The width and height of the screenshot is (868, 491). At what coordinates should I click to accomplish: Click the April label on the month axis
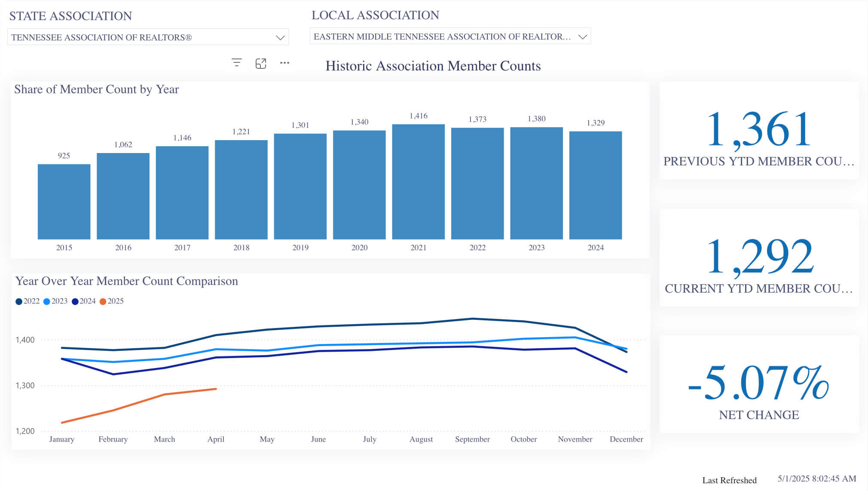pyautogui.click(x=216, y=439)
